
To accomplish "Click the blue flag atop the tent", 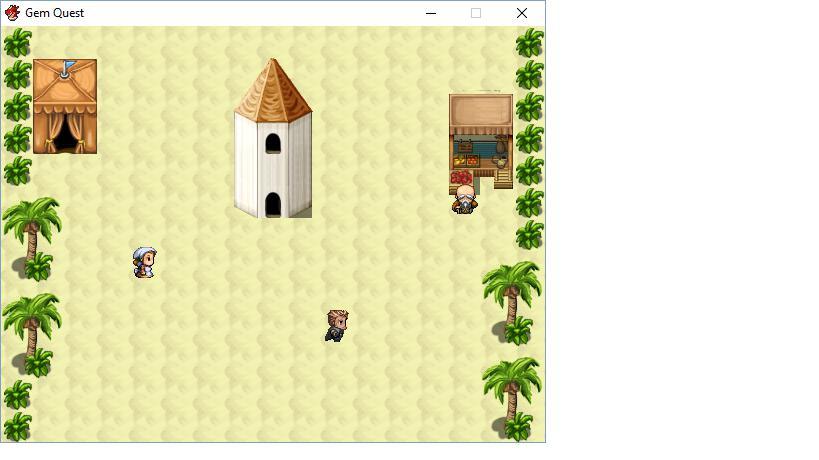I will pos(68,66).
